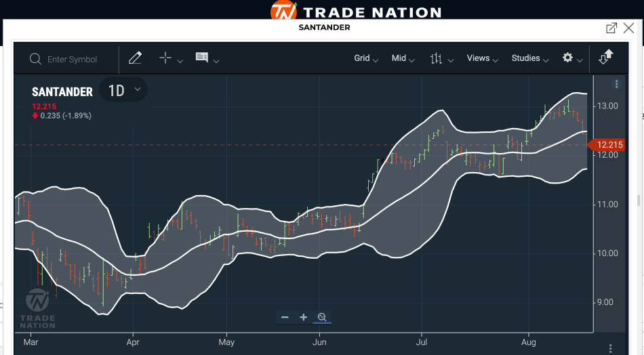The width and height of the screenshot is (644, 355).
Task: Click the Aug label on time axis
Action: coord(529,342)
